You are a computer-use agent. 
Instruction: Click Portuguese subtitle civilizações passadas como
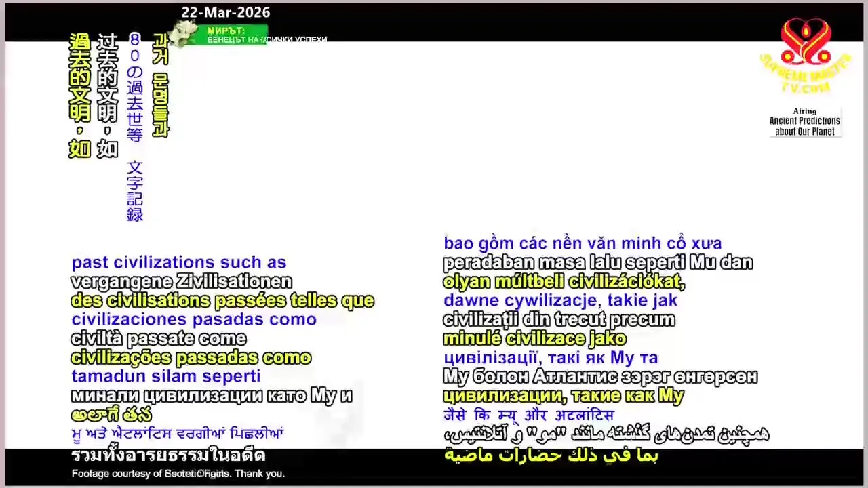click(191, 357)
